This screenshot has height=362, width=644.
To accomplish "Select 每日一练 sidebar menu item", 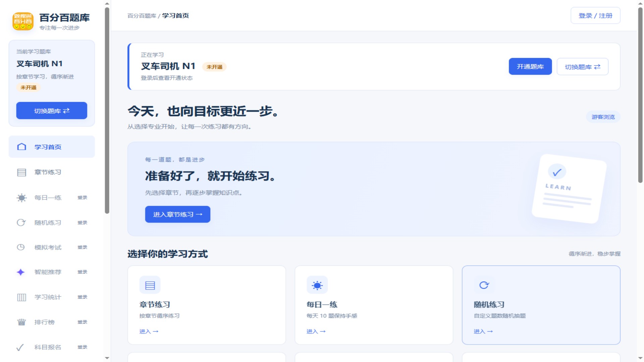I will [52, 198].
